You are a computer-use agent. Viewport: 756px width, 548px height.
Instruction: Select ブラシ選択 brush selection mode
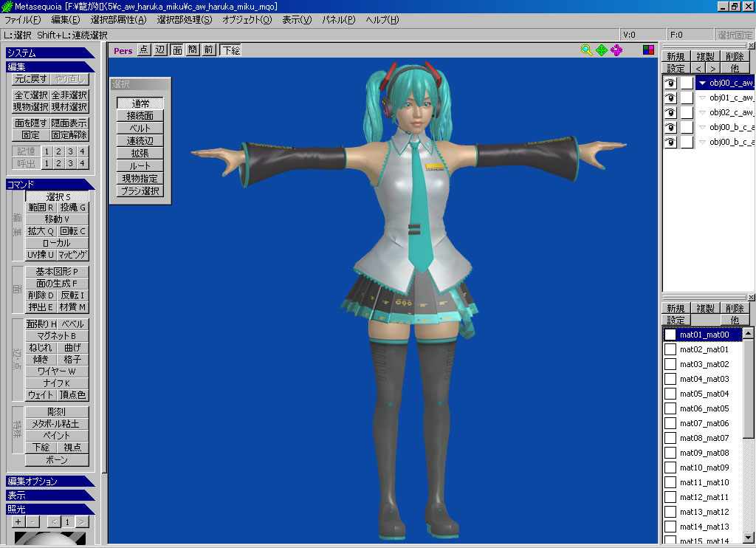pyautogui.click(x=140, y=191)
